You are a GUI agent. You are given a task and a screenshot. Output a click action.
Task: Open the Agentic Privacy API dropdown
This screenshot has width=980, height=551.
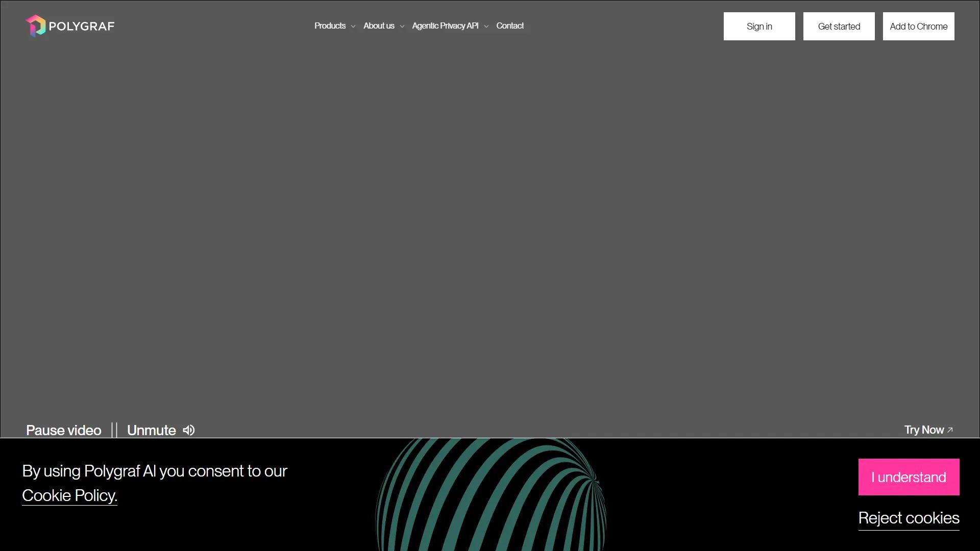486,26
